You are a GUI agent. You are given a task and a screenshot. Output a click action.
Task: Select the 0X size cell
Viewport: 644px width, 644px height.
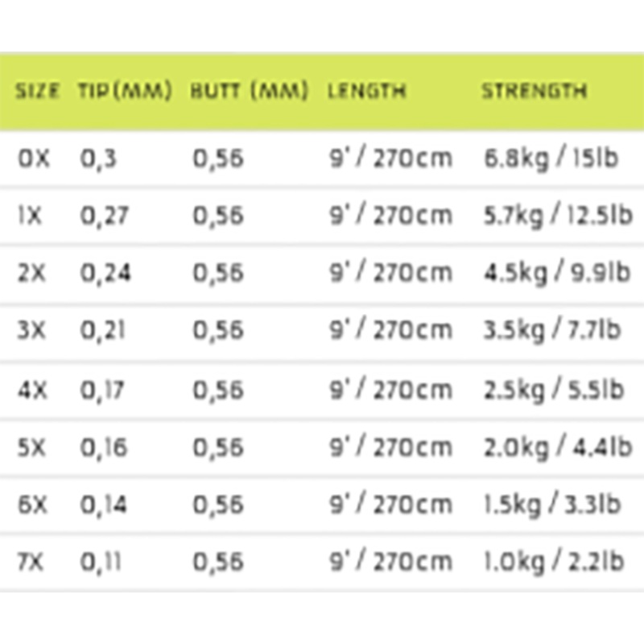(33, 159)
